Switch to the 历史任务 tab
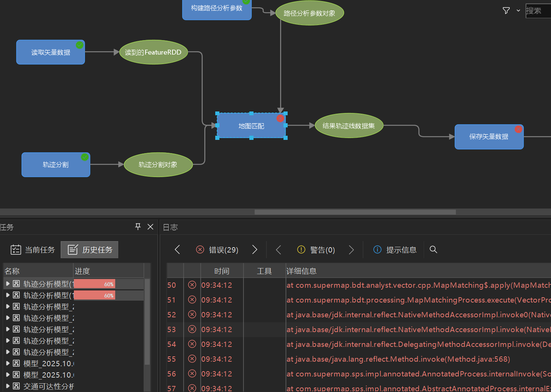551x392 pixels. (x=90, y=250)
